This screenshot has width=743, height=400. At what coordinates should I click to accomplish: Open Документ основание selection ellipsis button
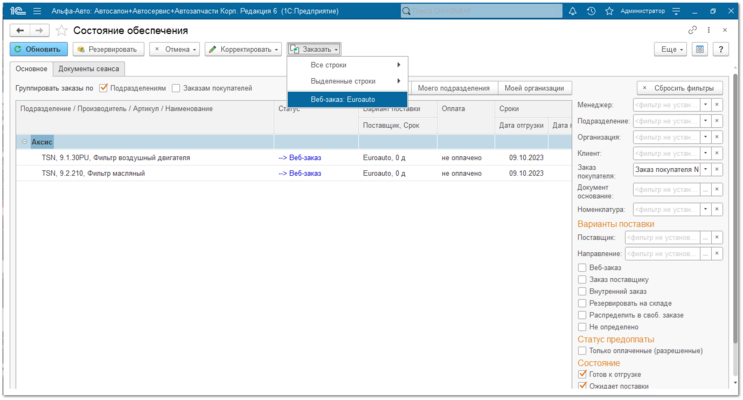(706, 190)
